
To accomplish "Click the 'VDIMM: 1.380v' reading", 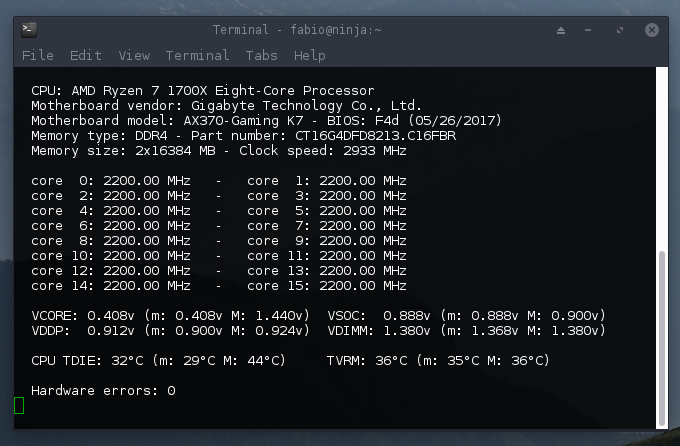I will pyautogui.click(x=379, y=331).
